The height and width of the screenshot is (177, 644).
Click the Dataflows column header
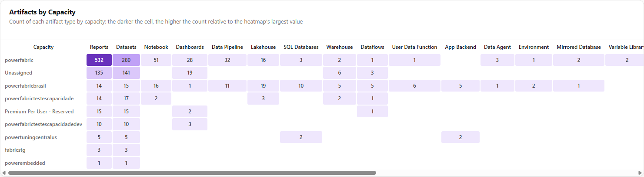[372, 47]
